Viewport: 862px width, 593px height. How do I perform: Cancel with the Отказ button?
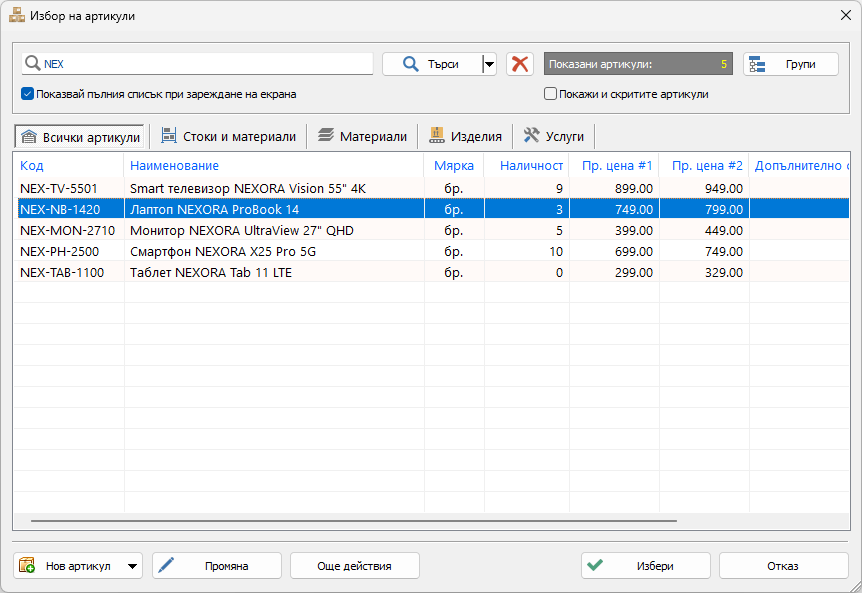[783, 566]
